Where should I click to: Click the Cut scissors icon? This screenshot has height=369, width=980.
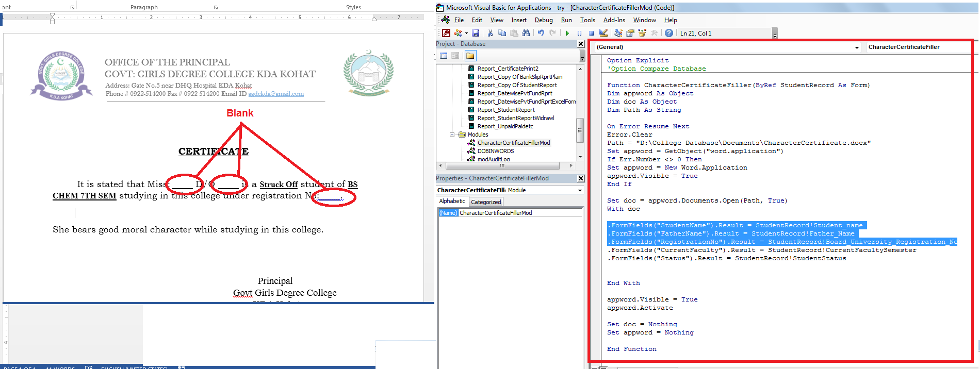[x=490, y=33]
